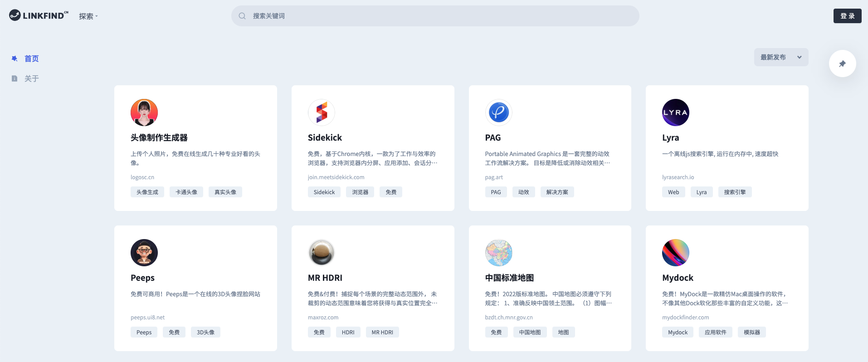Go to 首页 in sidebar
This screenshot has height=362, width=868.
click(x=32, y=59)
